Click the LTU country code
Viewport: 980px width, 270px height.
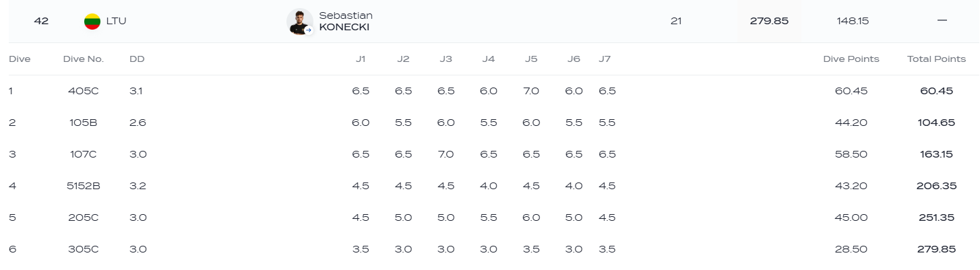(116, 21)
